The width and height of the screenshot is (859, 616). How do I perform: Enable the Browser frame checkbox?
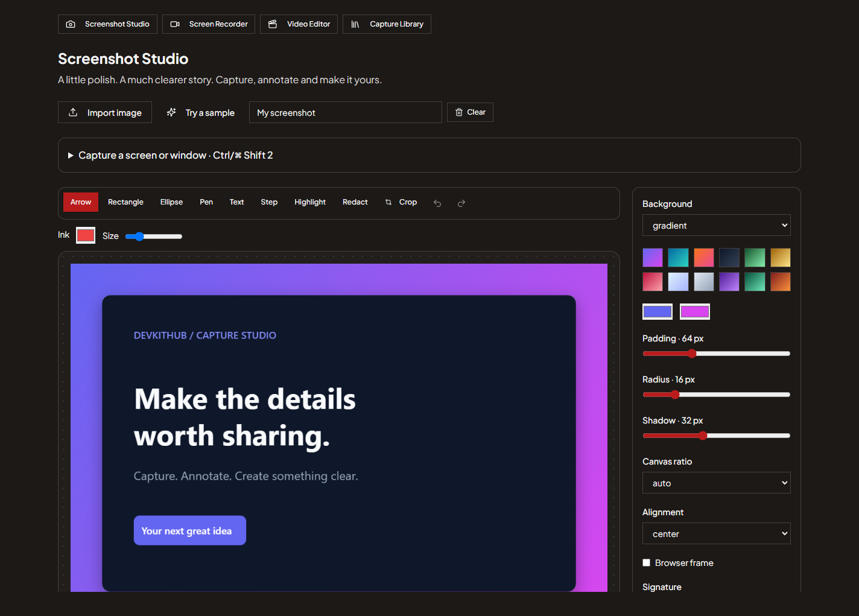(647, 563)
